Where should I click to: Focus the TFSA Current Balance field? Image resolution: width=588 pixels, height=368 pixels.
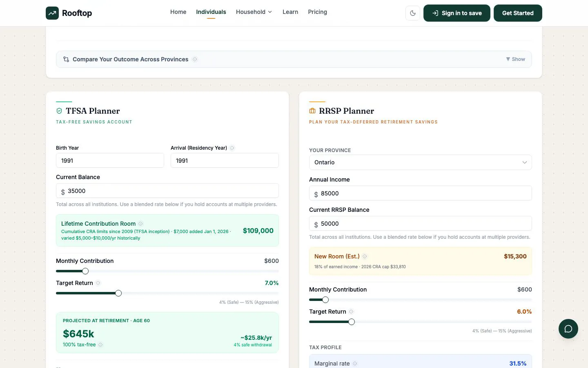[167, 191]
